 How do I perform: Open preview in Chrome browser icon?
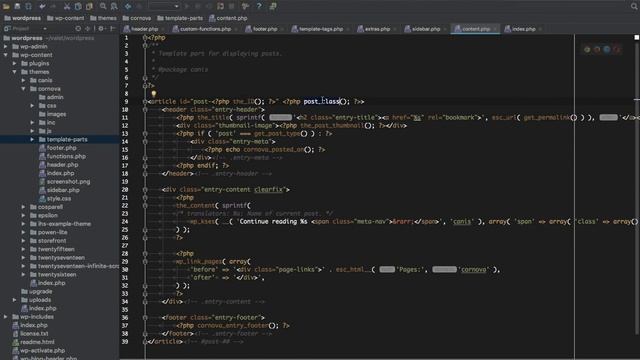587,49
